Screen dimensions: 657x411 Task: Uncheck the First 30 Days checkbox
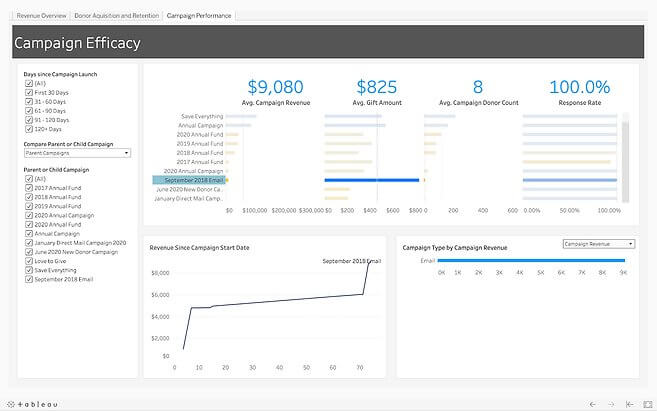[28, 92]
